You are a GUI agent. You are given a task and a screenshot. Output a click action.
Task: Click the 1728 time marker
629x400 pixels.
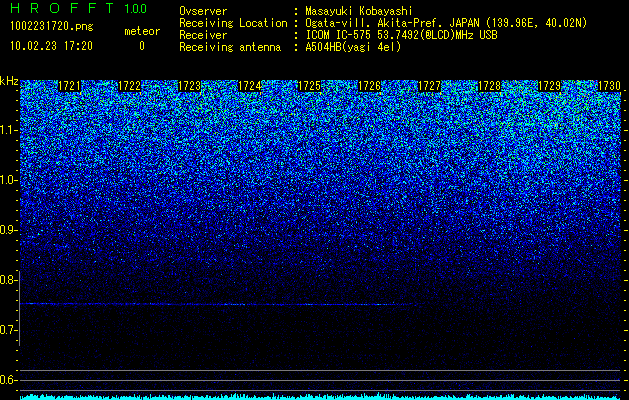[490, 86]
